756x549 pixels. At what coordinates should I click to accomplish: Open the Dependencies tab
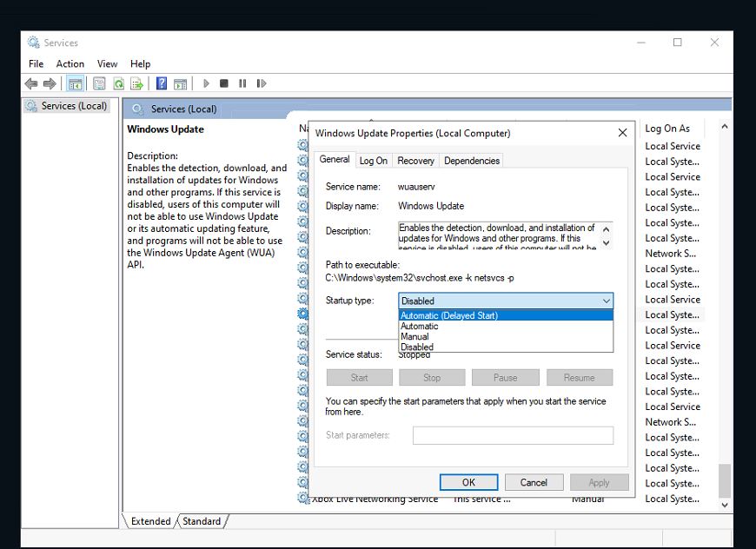(x=472, y=161)
